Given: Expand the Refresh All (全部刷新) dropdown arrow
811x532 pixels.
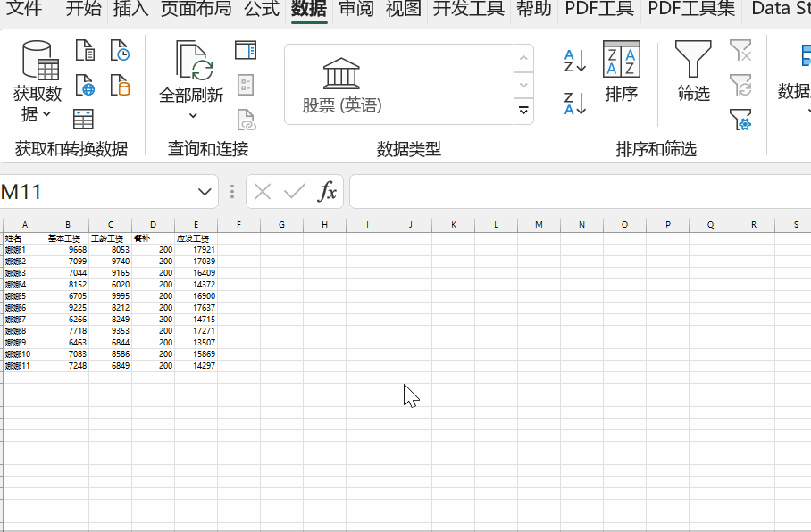Looking at the screenshot, I should pyautogui.click(x=193, y=115).
